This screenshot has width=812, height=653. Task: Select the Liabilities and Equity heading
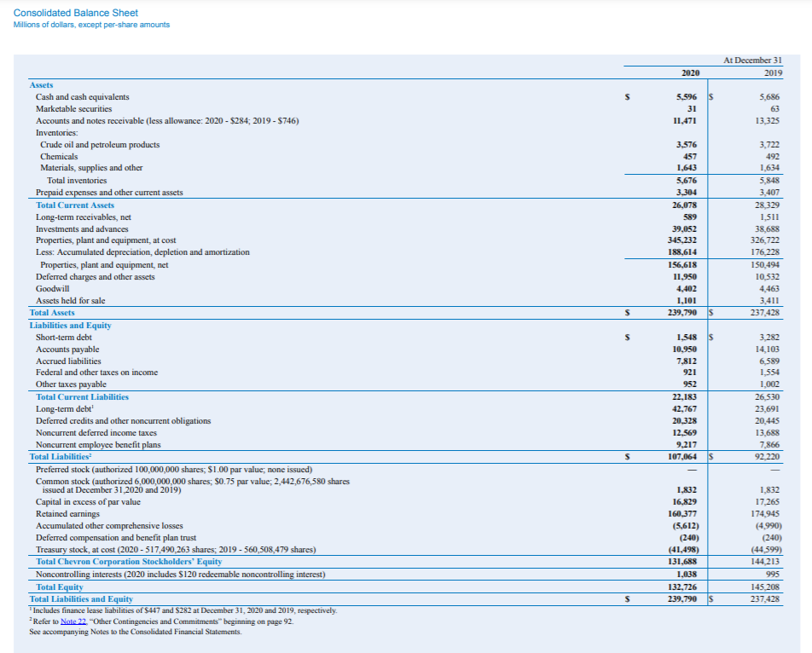pyautogui.click(x=71, y=326)
